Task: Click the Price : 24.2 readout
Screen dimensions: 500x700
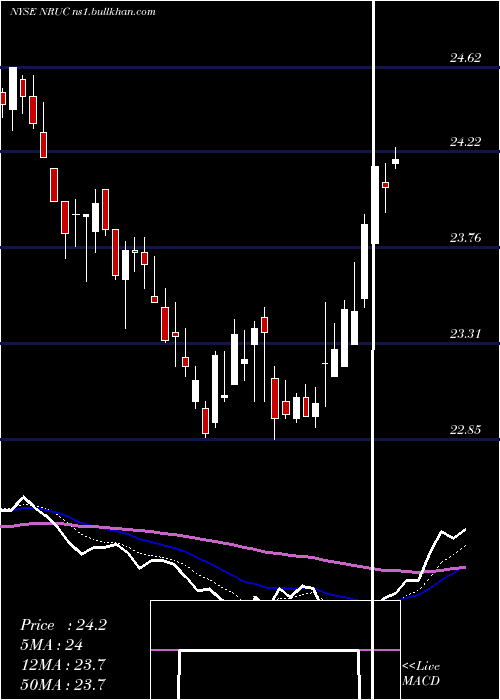Action: [63, 625]
